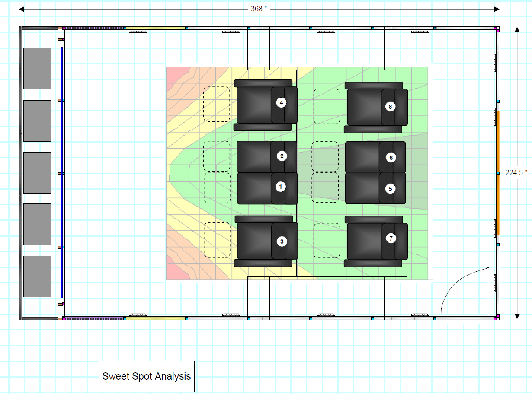Select the dashed outline left of seat 4
The image size is (532, 394).
click(x=217, y=104)
